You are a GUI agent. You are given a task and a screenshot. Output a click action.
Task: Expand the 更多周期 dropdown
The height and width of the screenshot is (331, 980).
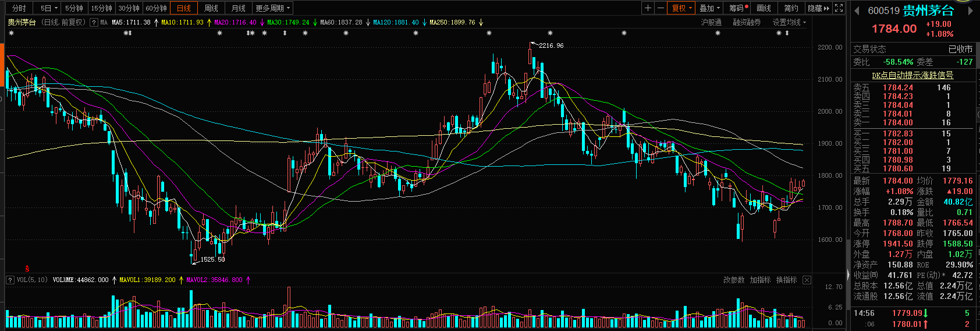point(272,8)
